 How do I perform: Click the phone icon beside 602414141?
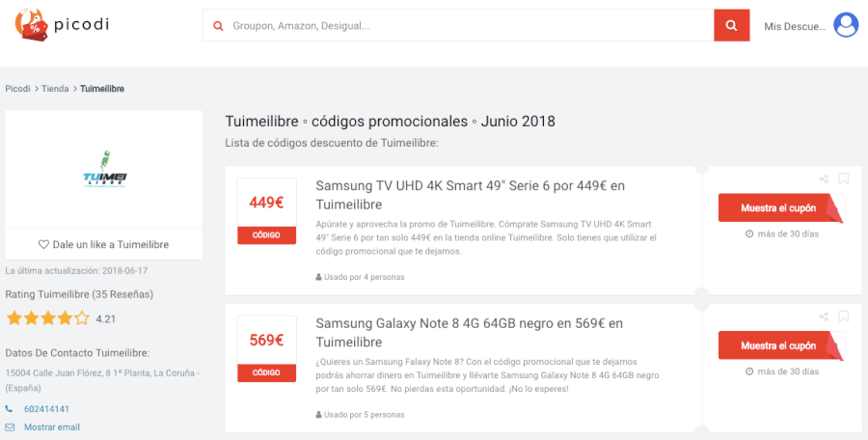(x=10, y=409)
